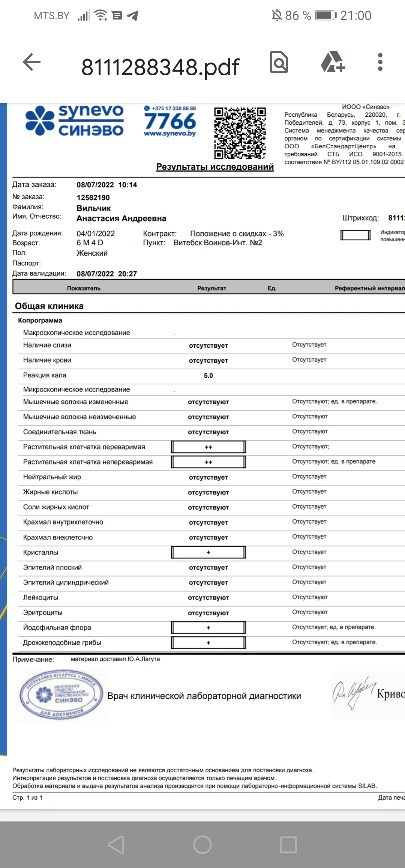Image resolution: width=405 pixels, height=868 pixels.
Task: Tap the Наличие слизи row label
Action: [x=47, y=345]
